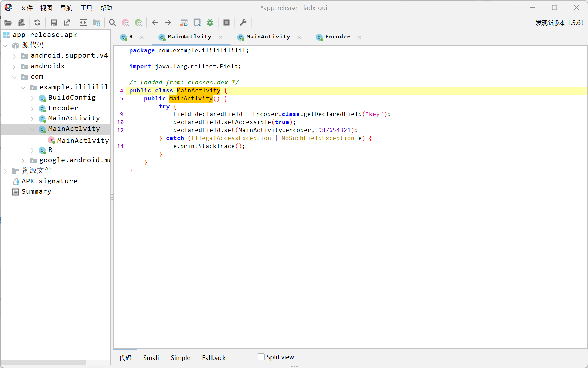Screen dimensions: 588x368
Task: Open the 工具 menu
Action: (x=86, y=8)
